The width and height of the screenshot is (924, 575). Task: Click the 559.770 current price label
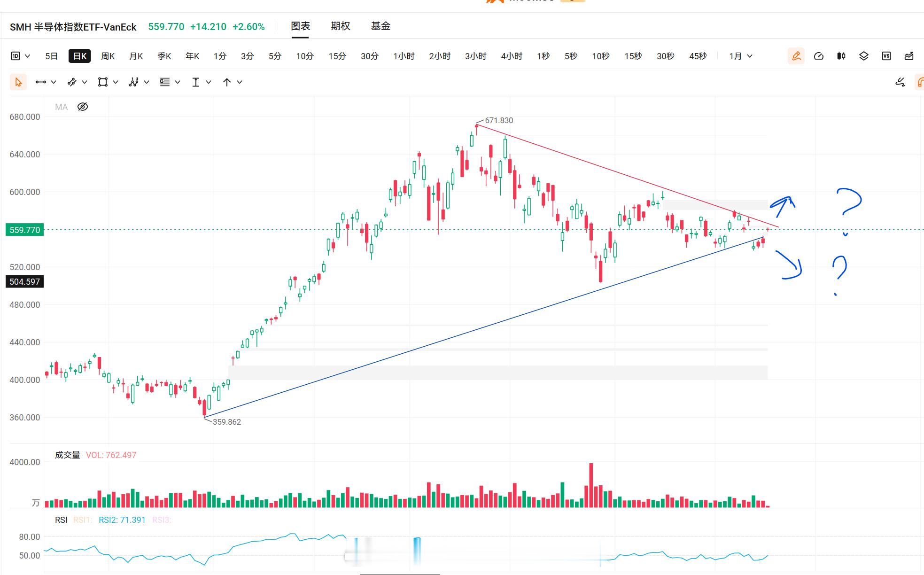[x=24, y=230]
